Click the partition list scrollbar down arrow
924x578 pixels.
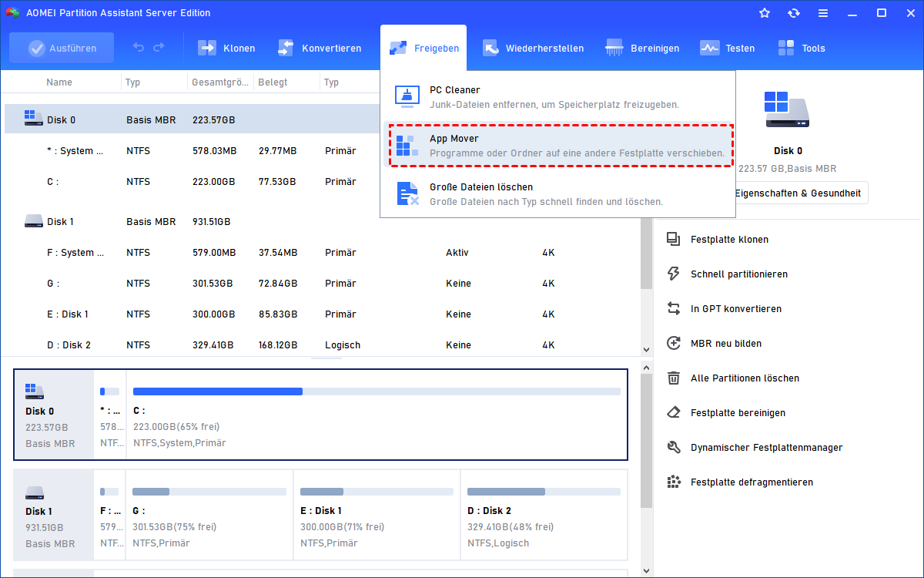coord(647,350)
